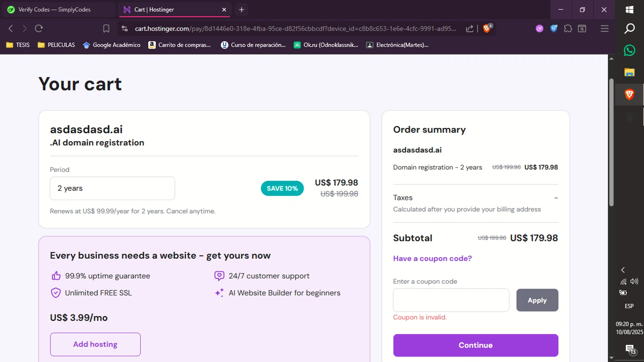Image resolution: width=644 pixels, height=362 pixels.
Task: Click the Coupon is invalid. message
Action: [420, 317]
